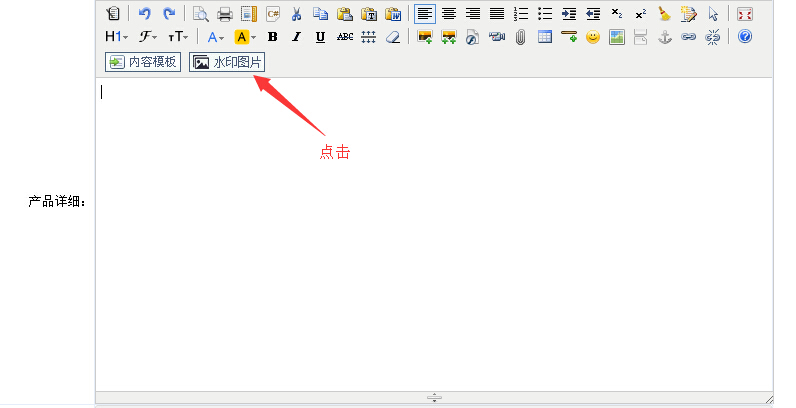
Task: Click the editor bottom resize bar handle
Action: click(x=434, y=397)
